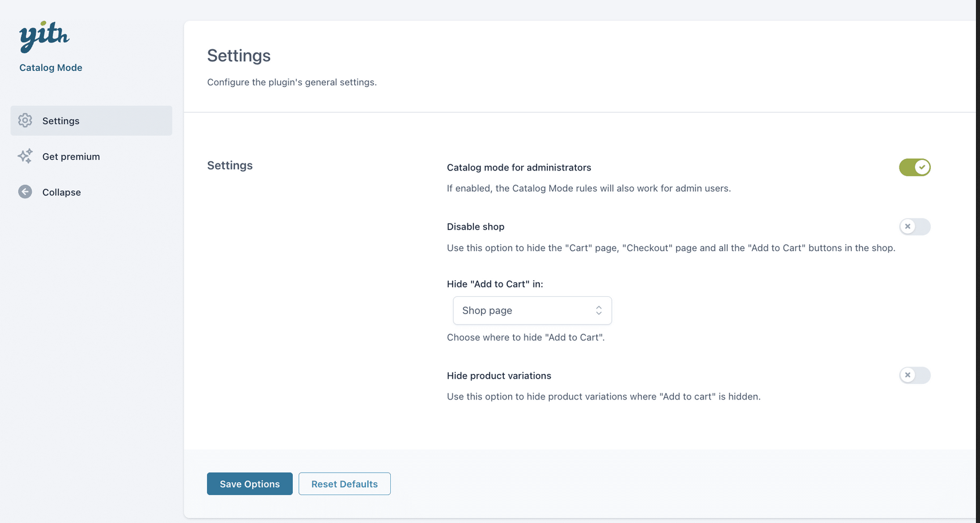Viewport: 980px width, 523px height.
Task: Click the Settings gear icon in sidebar
Action: (25, 120)
